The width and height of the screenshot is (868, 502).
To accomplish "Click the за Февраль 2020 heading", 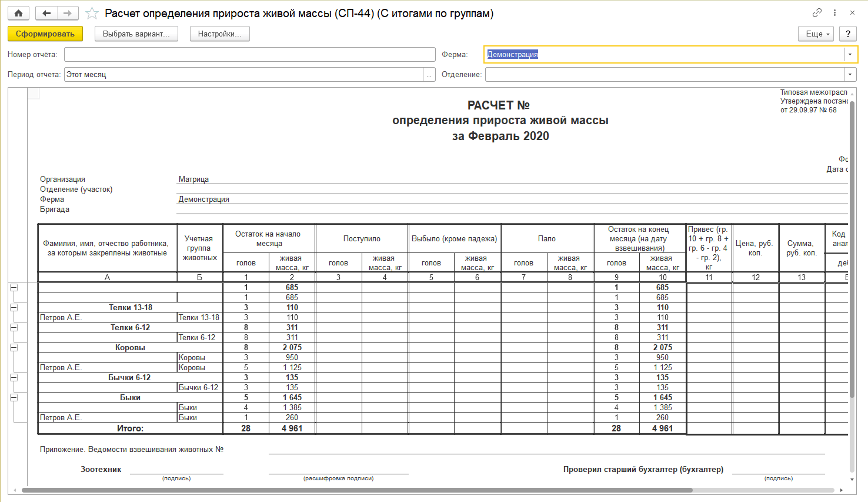I will click(500, 136).
